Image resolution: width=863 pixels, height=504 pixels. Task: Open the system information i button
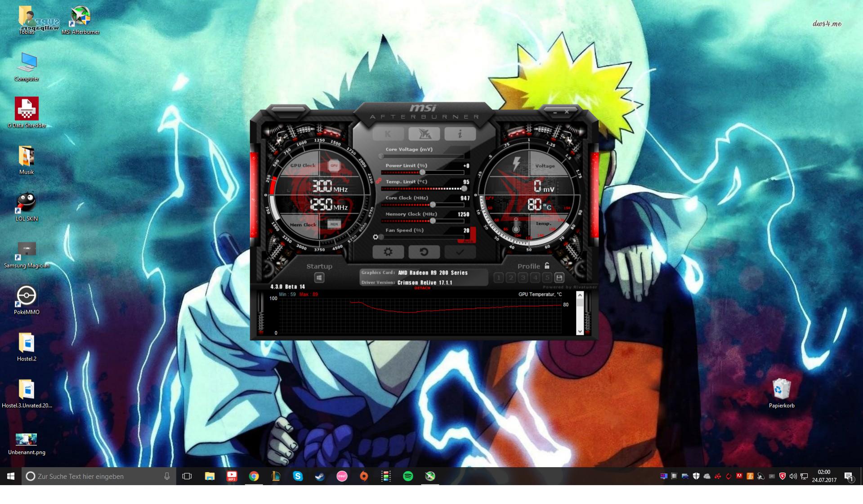click(460, 134)
